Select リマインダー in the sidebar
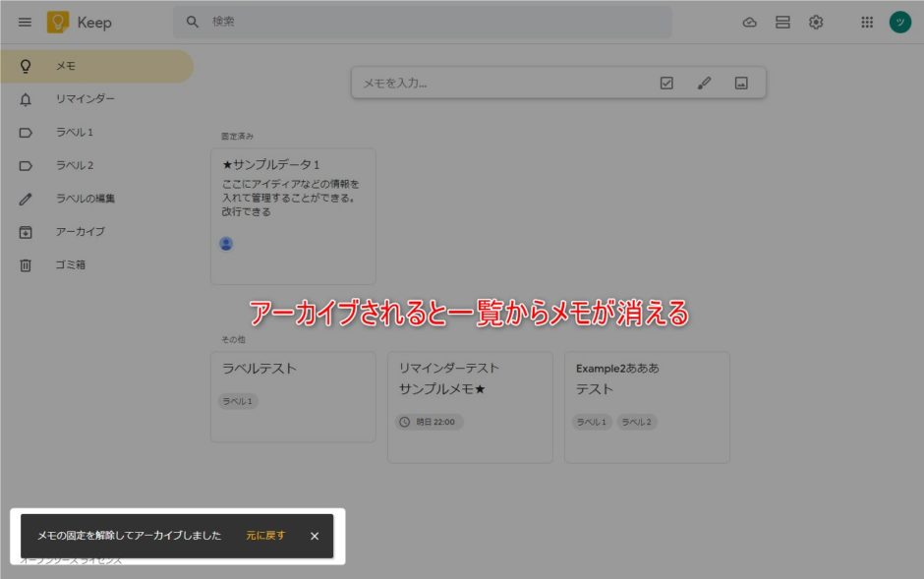The height and width of the screenshot is (579, 924). click(86, 99)
